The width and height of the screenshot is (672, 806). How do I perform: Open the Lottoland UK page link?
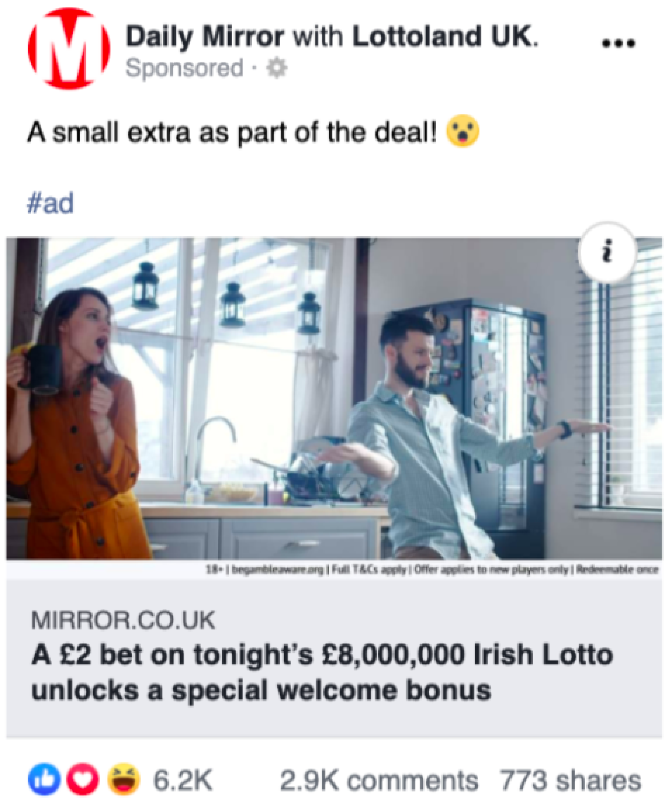tap(445, 36)
